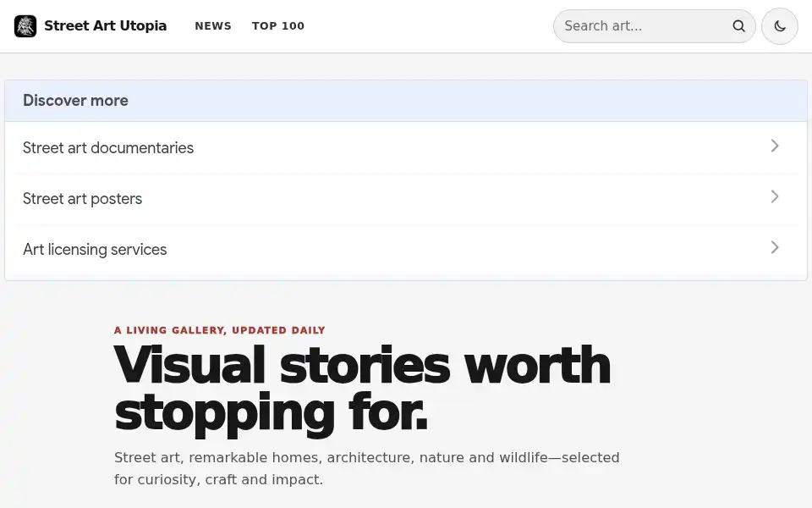Viewport: 812px width, 508px height.
Task: Click the Street Art Utopia logo icon
Action: point(25,26)
